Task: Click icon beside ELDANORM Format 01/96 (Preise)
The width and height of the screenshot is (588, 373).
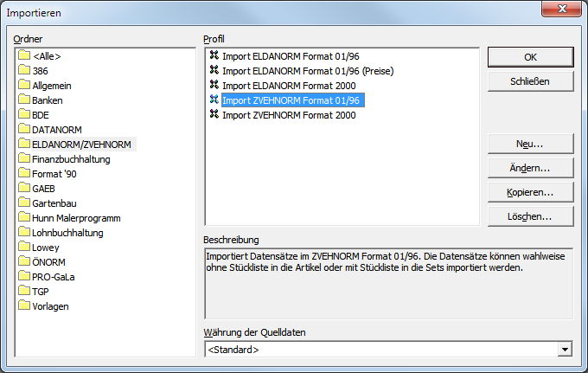Action: [x=214, y=71]
